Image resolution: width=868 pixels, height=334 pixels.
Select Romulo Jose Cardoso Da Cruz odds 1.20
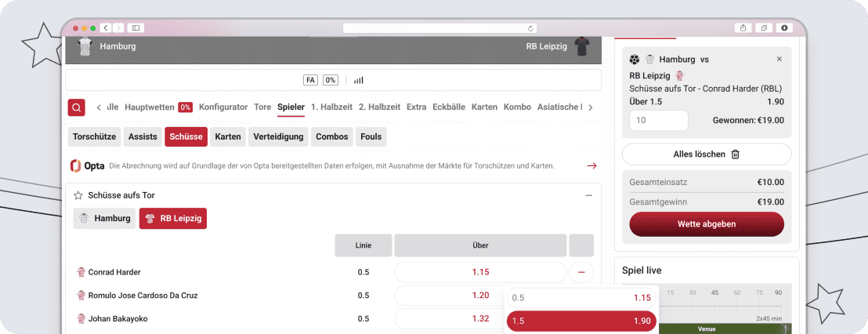point(480,296)
